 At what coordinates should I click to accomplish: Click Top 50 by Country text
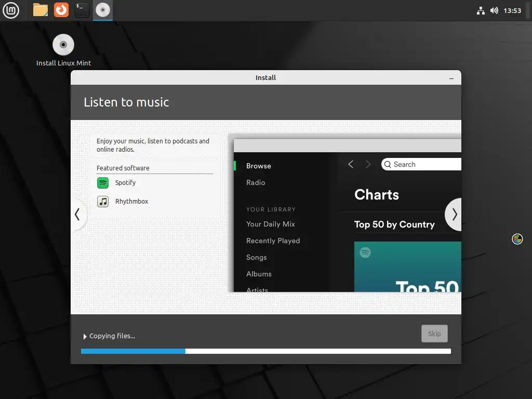(394, 224)
